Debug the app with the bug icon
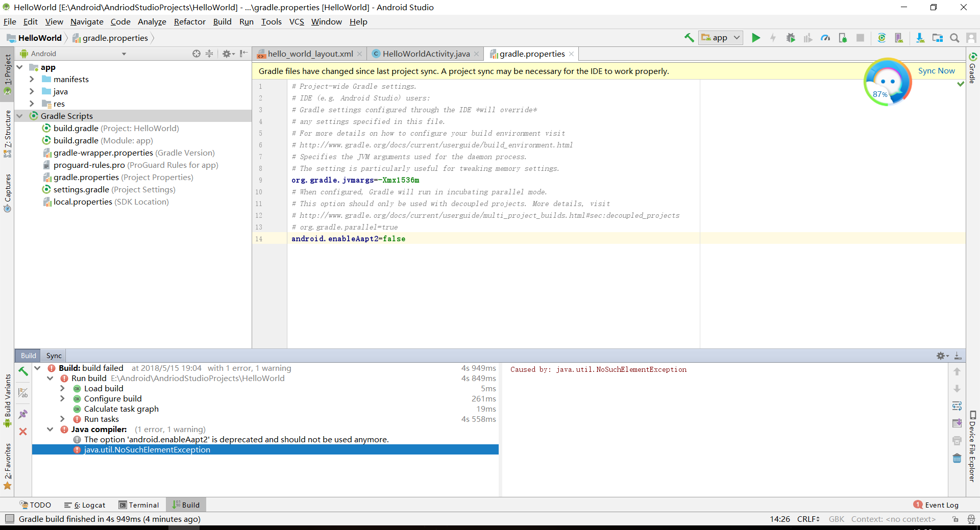Image resolution: width=980 pixels, height=530 pixels. (x=791, y=38)
